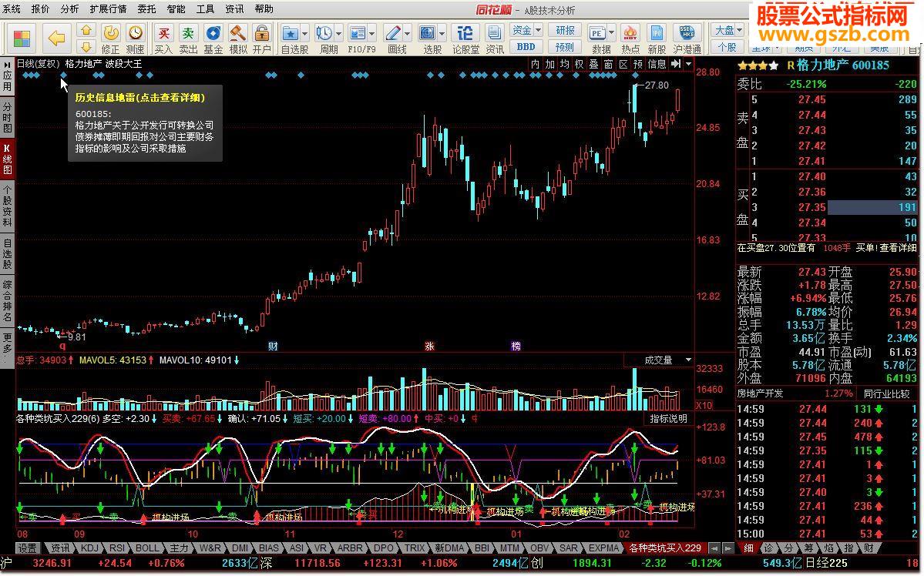Toggle the 预 forecast option
Image resolution: width=924 pixels, height=576 pixels.
(x=638, y=64)
